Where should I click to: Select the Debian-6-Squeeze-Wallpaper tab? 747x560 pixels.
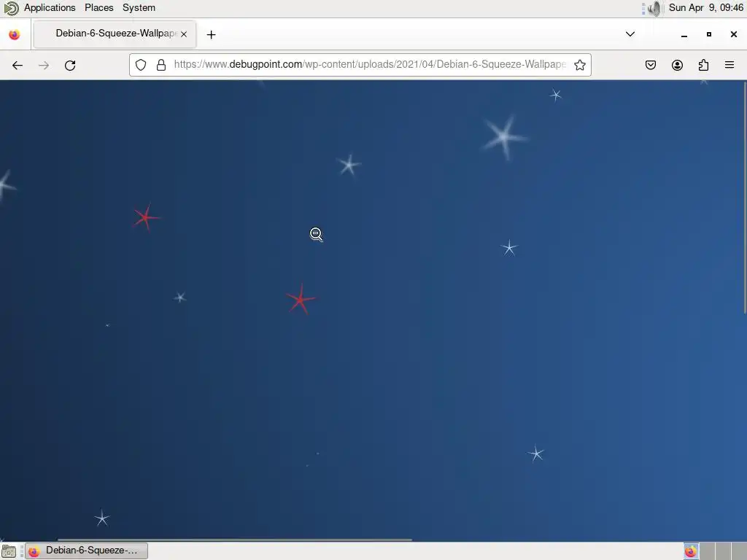115,34
